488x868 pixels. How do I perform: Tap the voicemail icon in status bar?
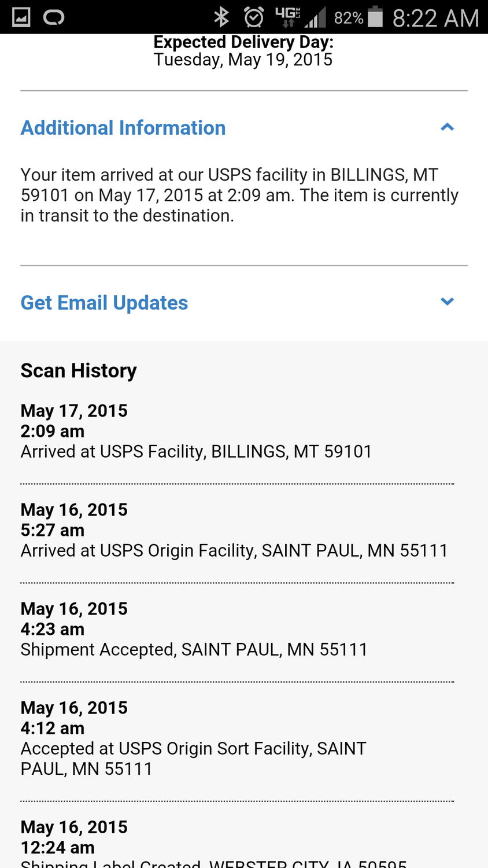54,17
